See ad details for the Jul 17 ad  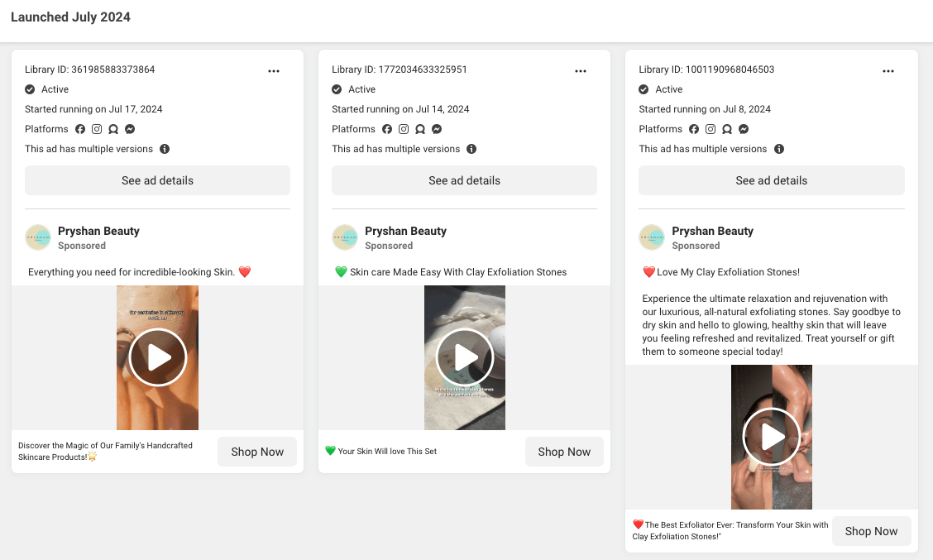coord(157,180)
